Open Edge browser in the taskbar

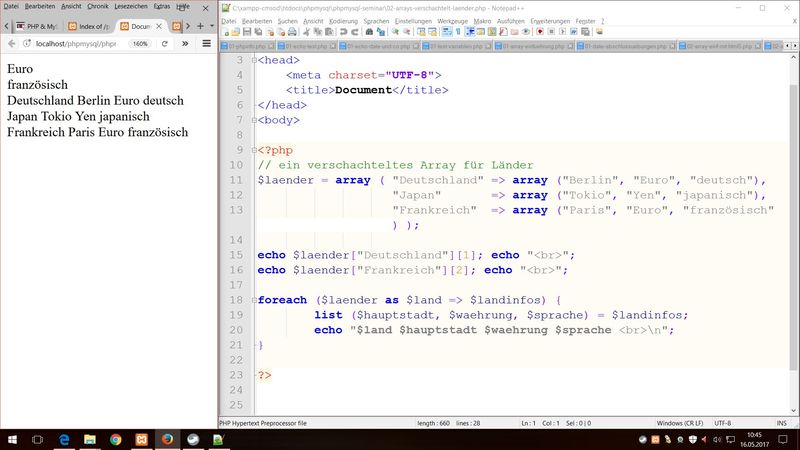point(63,439)
